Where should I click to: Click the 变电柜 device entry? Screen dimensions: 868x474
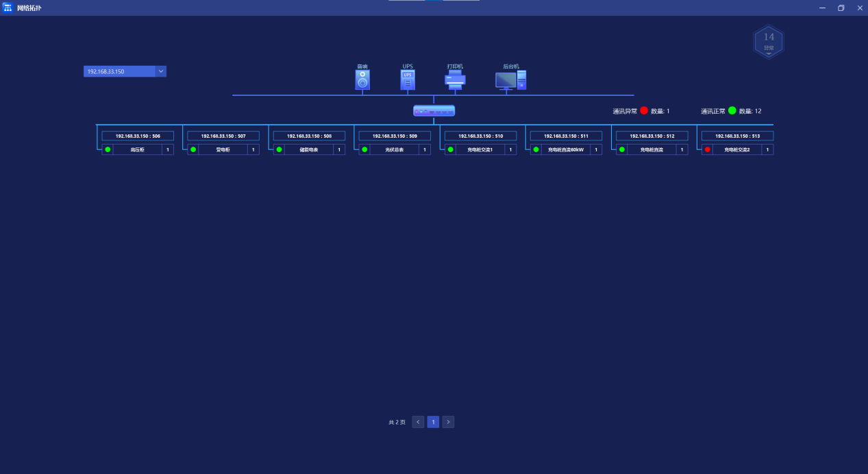click(x=223, y=149)
